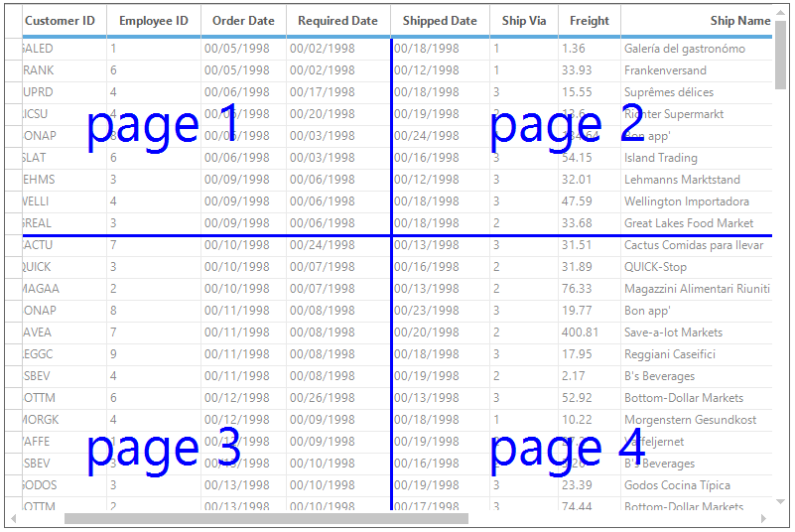Screen dimensions: 795x532
Task: Click the horizontal scrollbar left arrow
Action: point(14,518)
